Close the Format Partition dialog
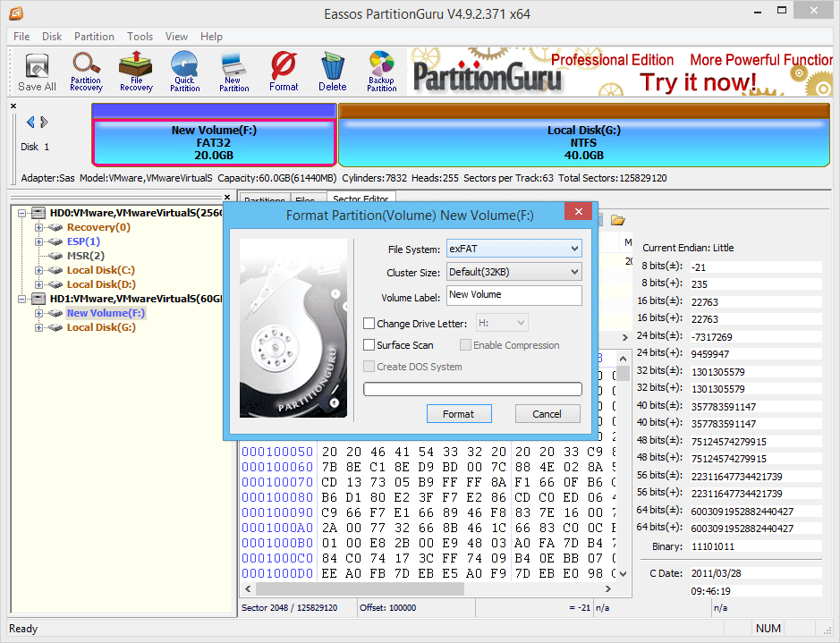 (x=579, y=211)
